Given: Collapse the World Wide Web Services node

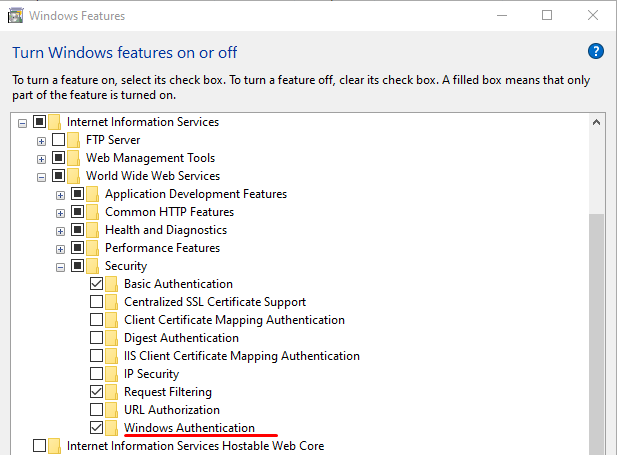Looking at the screenshot, I should 41,178.
